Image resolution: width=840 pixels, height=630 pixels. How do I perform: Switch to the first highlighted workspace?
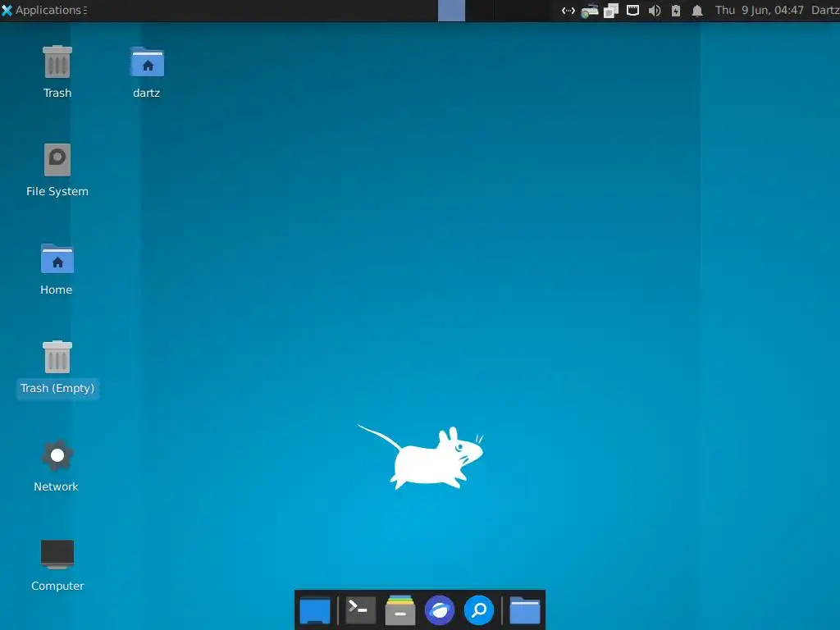451,11
